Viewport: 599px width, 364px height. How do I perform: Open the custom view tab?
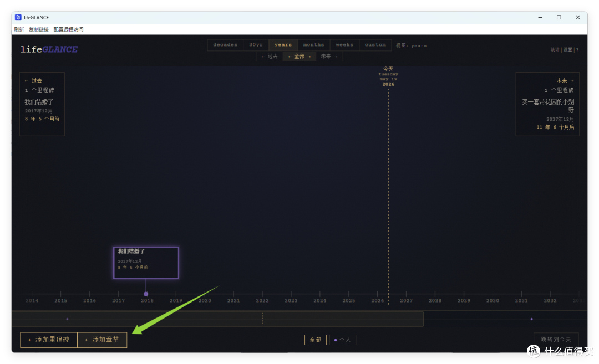point(375,45)
